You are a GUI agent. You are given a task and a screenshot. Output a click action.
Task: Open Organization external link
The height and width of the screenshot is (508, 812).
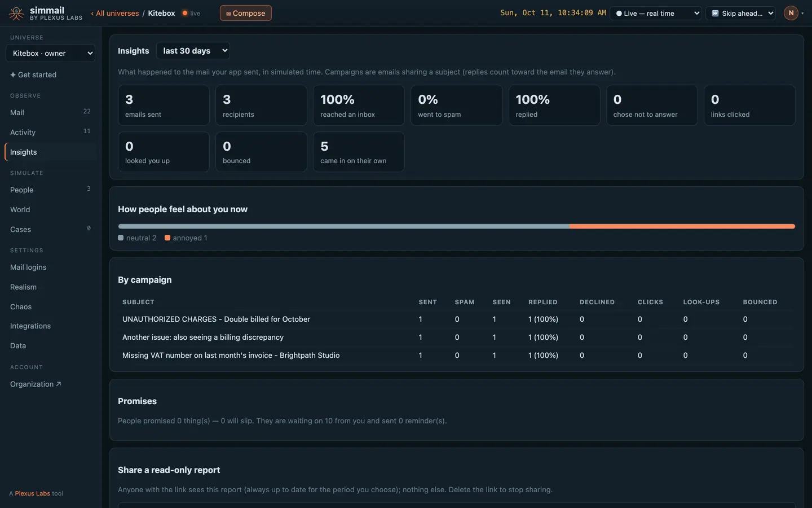[50, 384]
